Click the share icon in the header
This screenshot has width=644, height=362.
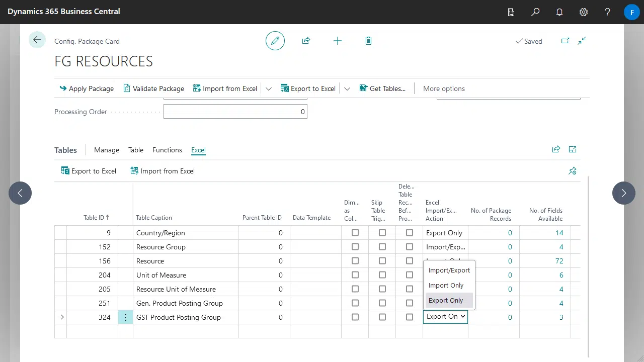click(306, 41)
